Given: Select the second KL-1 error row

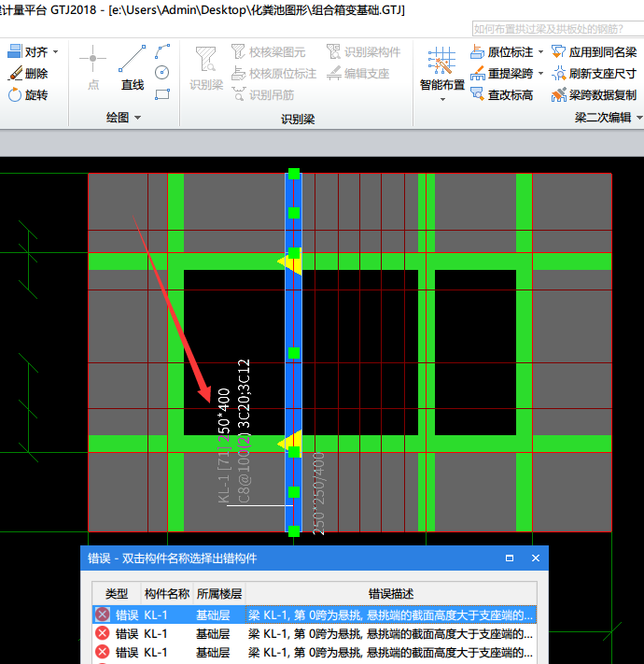Looking at the screenshot, I should [x=315, y=633].
